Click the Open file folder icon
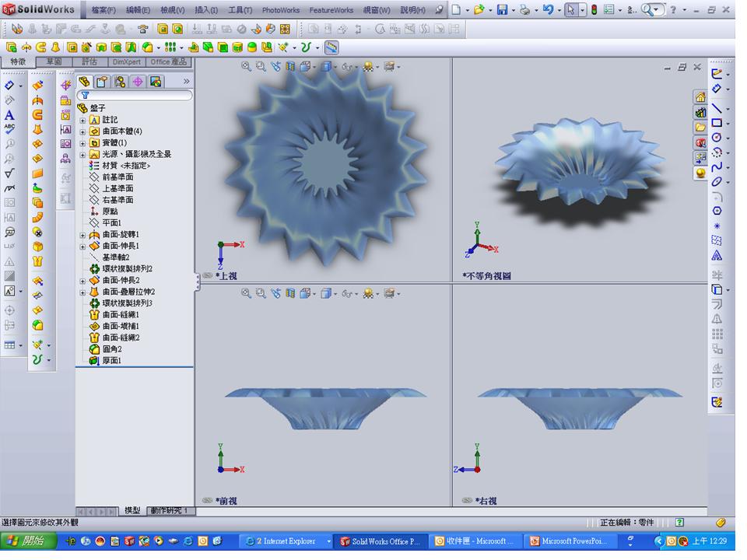 click(479, 9)
